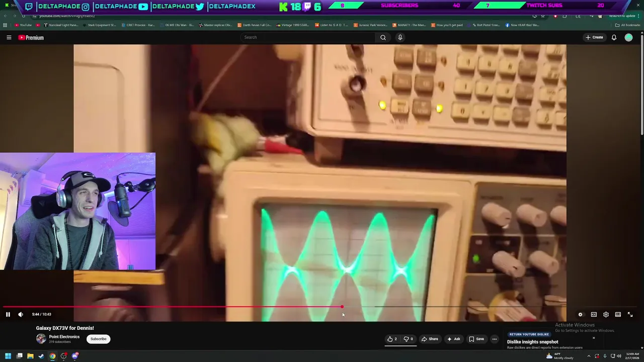Open the Listen to S A D T bookmark
This screenshot has width=644, height=362.
point(332,25)
